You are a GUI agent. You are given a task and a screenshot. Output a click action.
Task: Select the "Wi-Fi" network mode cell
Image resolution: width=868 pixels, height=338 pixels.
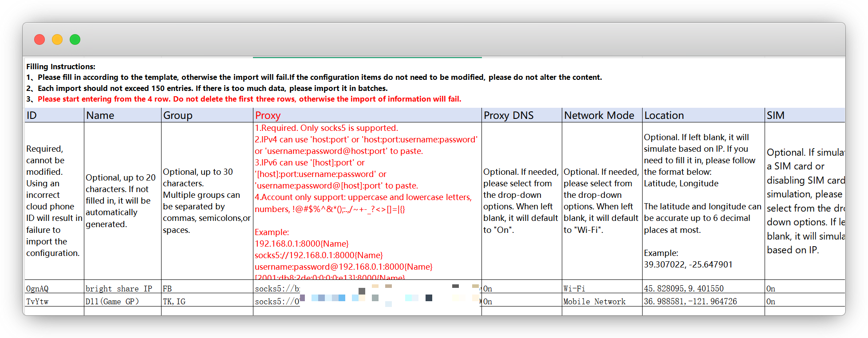coord(602,287)
